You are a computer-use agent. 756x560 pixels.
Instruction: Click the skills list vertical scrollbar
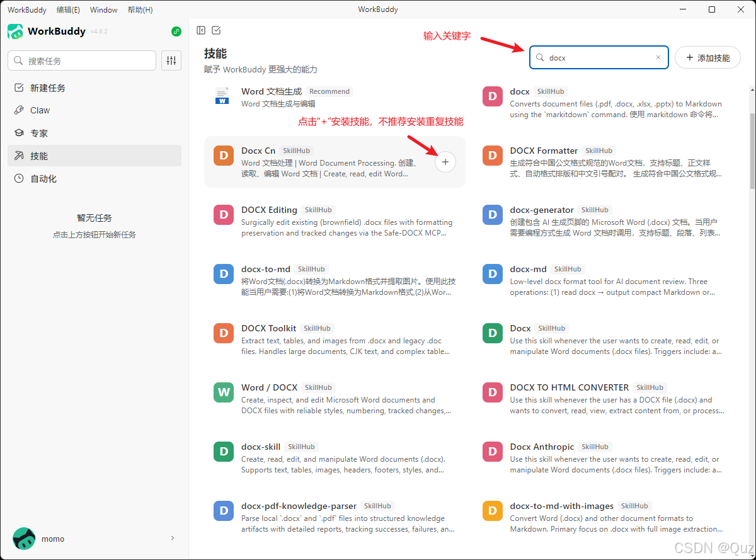click(x=752, y=151)
